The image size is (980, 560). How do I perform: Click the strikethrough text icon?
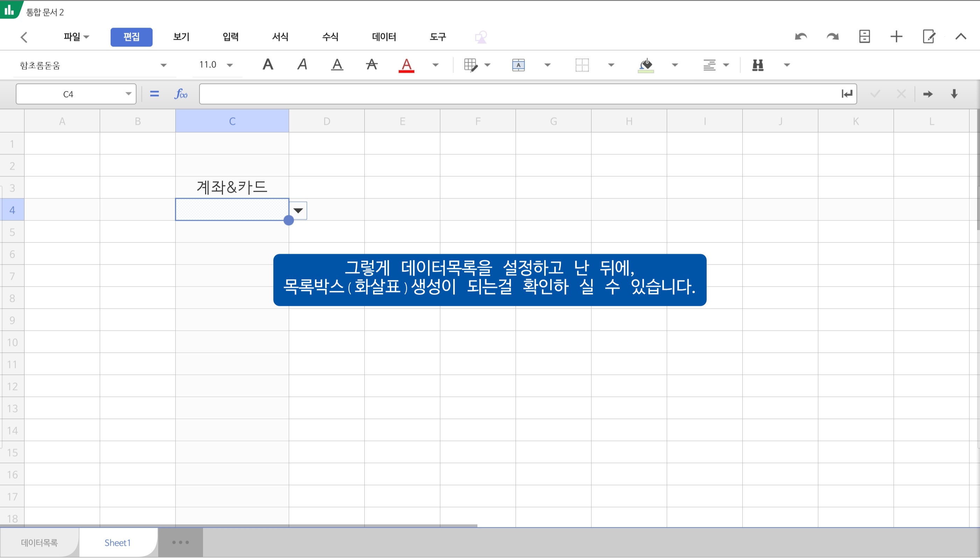pos(372,65)
